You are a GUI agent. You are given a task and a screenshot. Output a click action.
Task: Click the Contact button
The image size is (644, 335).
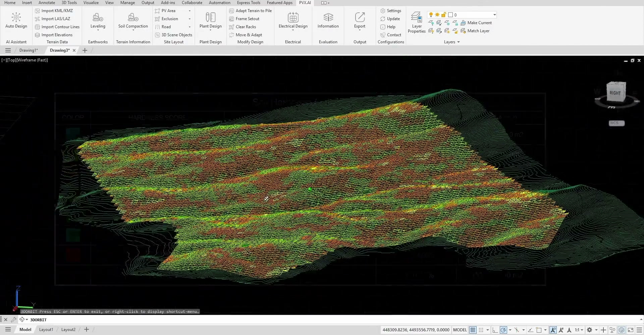(390, 35)
